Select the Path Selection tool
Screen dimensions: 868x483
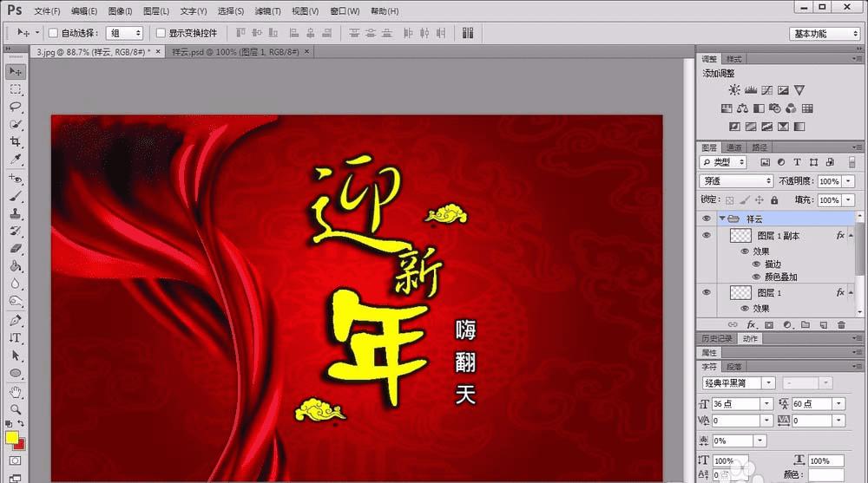[16, 356]
